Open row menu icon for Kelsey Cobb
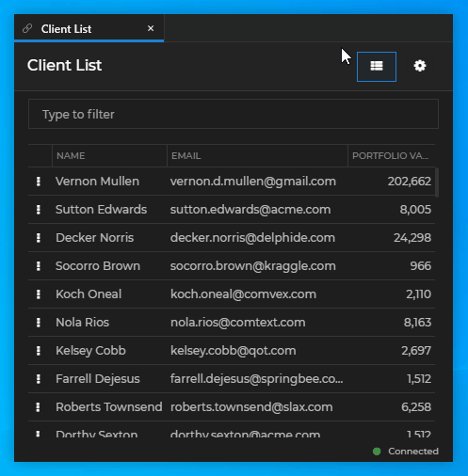Screen dimensions: 468x476 pyautogui.click(x=39, y=351)
